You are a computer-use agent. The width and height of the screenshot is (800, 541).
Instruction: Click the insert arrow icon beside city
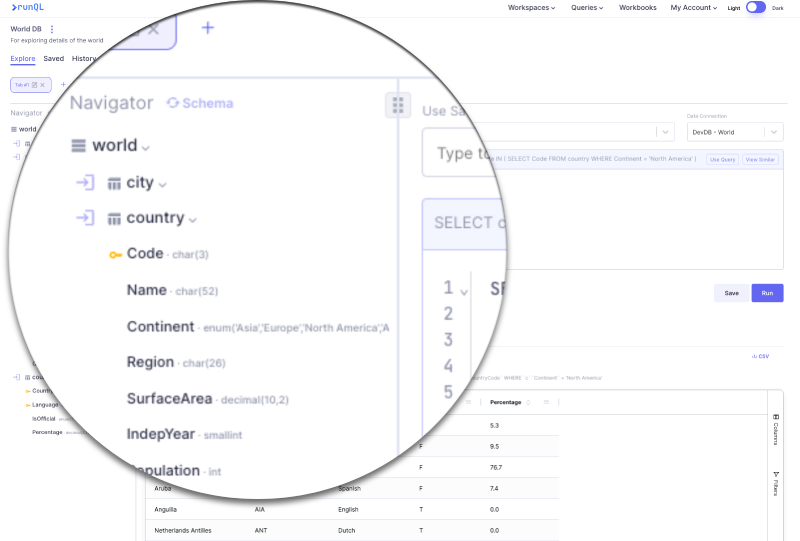(x=86, y=183)
